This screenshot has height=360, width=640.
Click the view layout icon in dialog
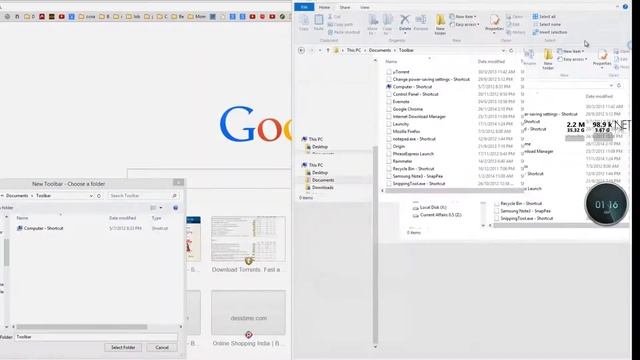(x=153, y=208)
